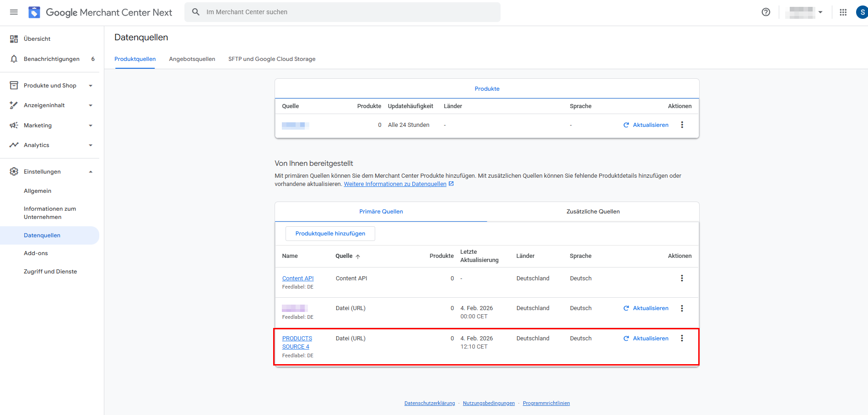This screenshot has height=415, width=868.
Task: Open the Content API source link
Action: click(298, 278)
